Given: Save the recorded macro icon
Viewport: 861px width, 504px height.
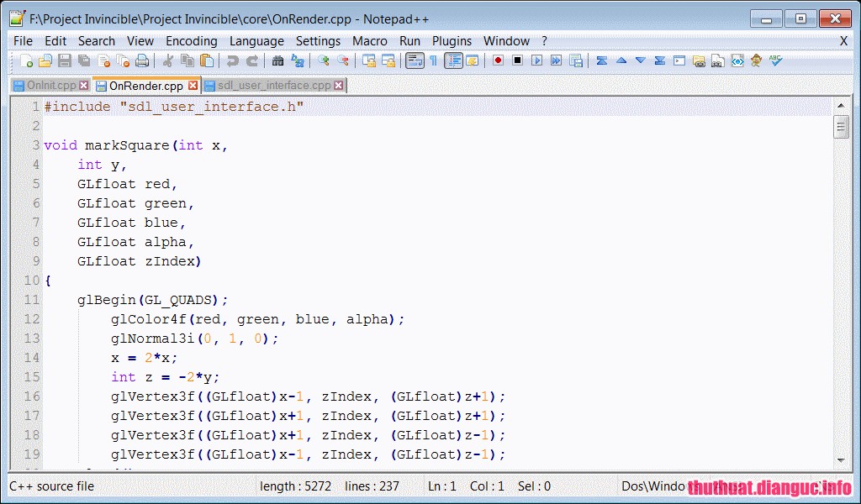Looking at the screenshot, I should tap(575, 60).
